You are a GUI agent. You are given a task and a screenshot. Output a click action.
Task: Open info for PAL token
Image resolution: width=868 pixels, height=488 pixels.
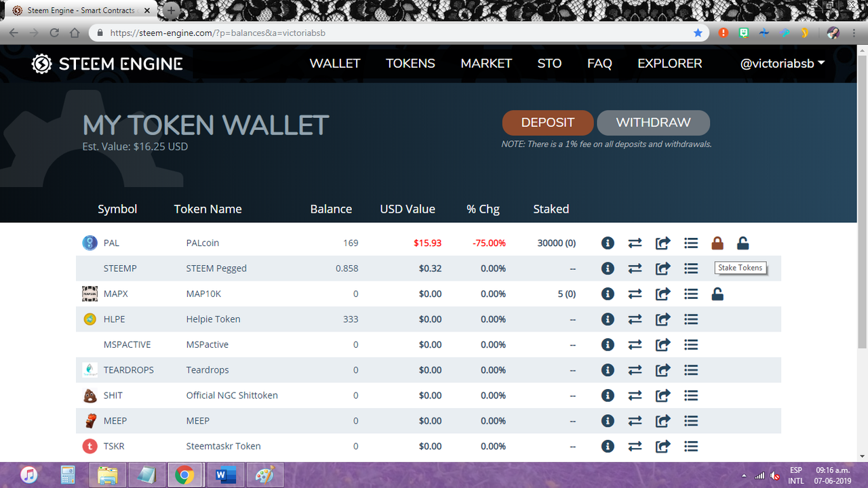pos(608,243)
